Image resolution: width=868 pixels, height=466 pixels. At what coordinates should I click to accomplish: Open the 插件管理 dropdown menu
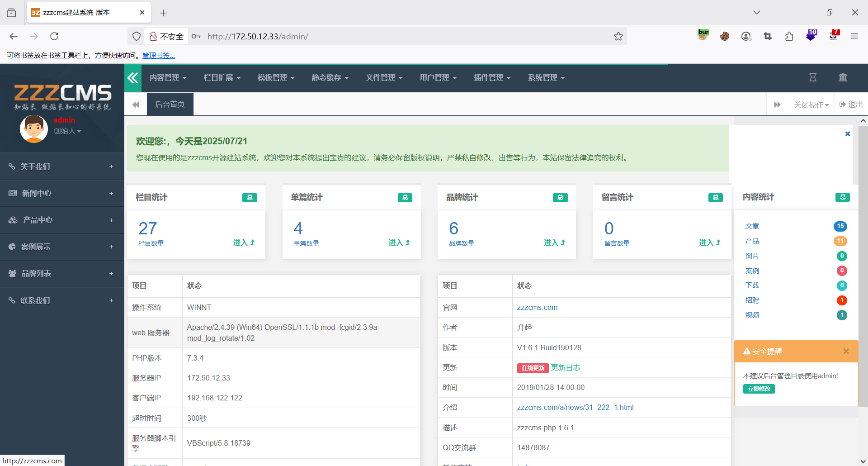click(492, 78)
